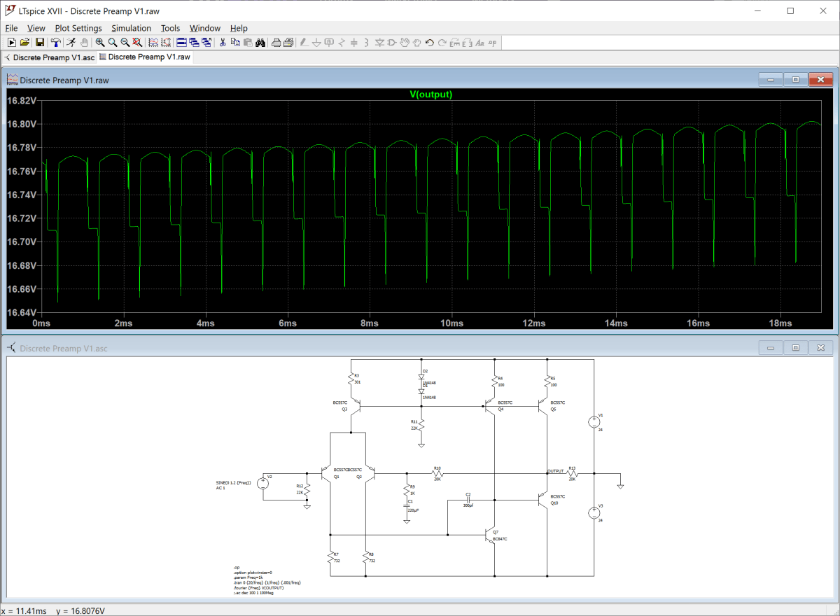Click Zoom to Fit icon
The width and height of the screenshot is (840, 616).
tap(137, 43)
